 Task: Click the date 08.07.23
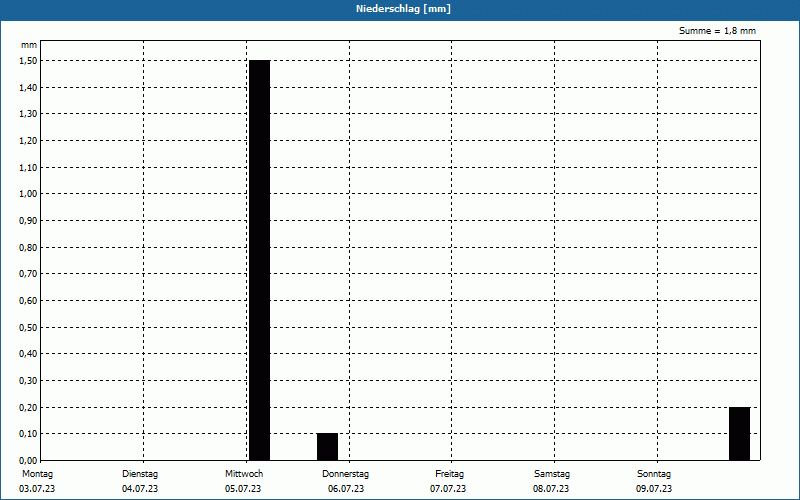[551, 489]
